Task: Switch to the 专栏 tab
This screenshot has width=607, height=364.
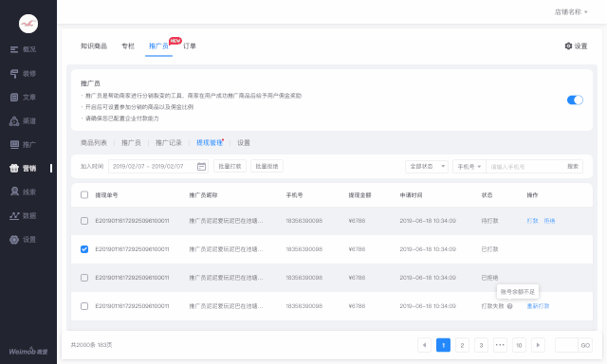Action: pyautogui.click(x=128, y=46)
